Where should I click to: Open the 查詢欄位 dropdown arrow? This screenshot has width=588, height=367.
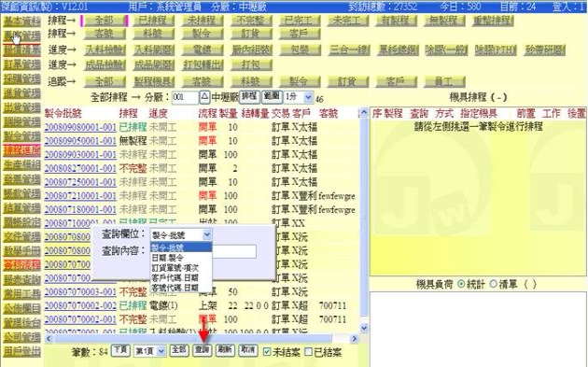207,235
